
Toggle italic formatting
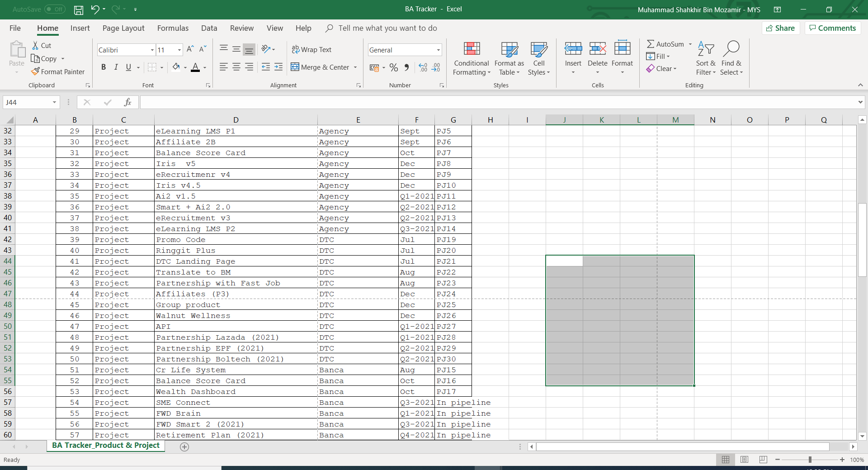pyautogui.click(x=116, y=67)
